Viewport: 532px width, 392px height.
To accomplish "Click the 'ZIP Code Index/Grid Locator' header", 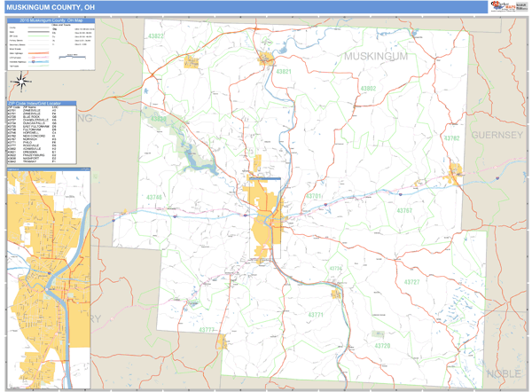I will pyautogui.click(x=42, y=103).
